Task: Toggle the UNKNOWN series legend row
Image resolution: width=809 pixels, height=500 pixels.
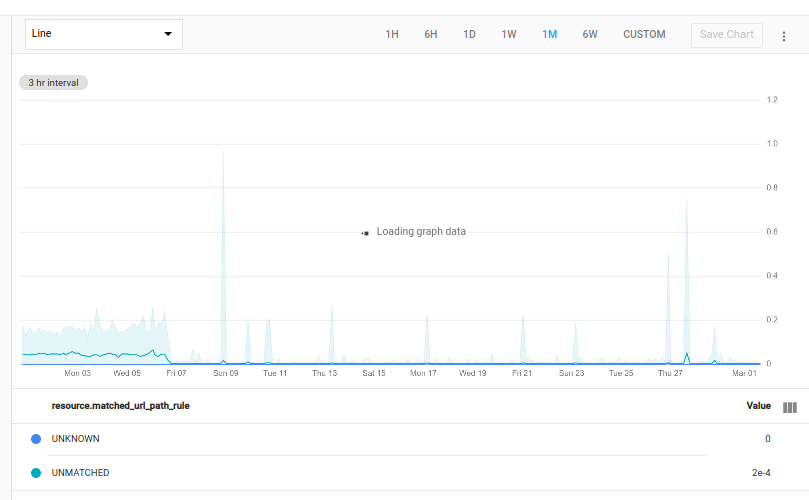Action: coord(76,439)
